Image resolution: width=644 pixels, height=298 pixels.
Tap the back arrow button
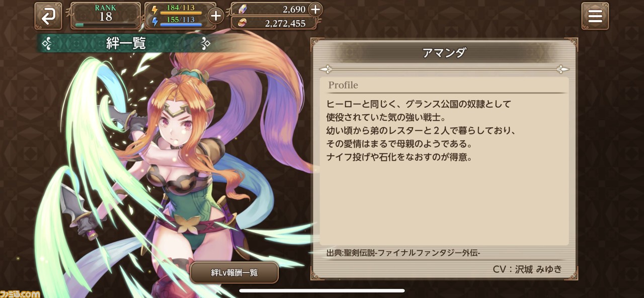pyautogui.click(x=48, y=16)
